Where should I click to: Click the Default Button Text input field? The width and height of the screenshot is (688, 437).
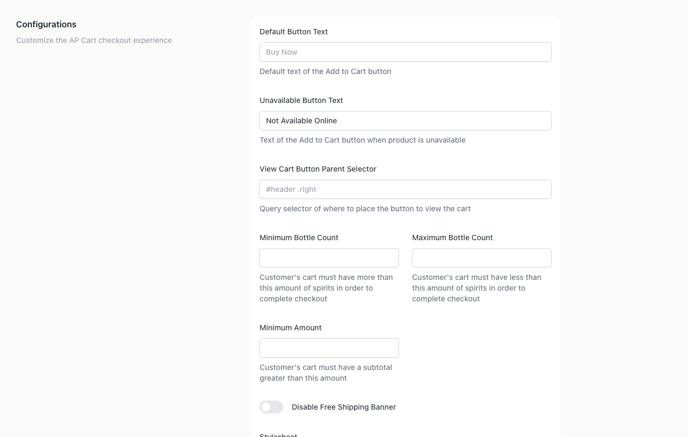point(405,52)
